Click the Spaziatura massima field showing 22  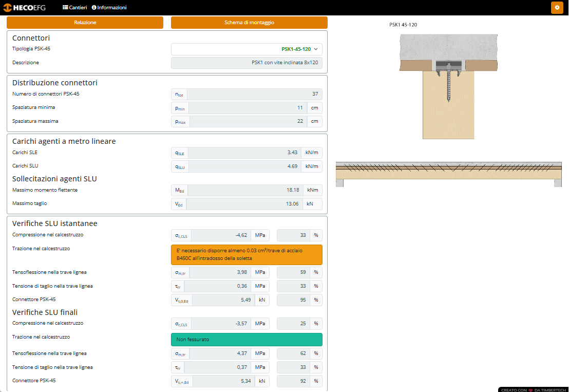(248, 121)
